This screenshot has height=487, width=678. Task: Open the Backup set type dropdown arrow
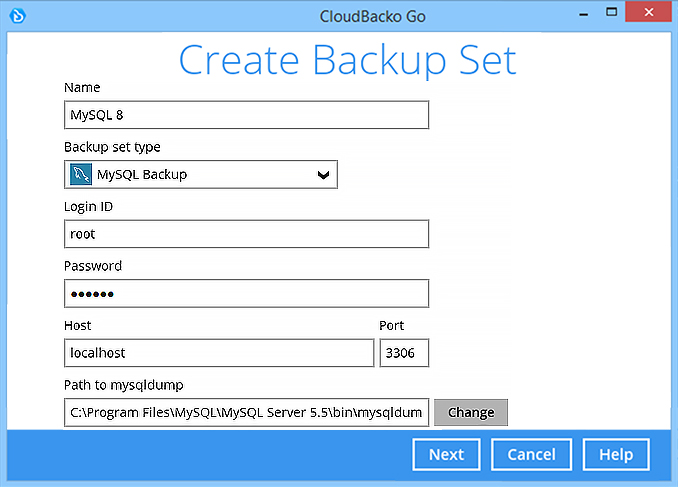323,175
